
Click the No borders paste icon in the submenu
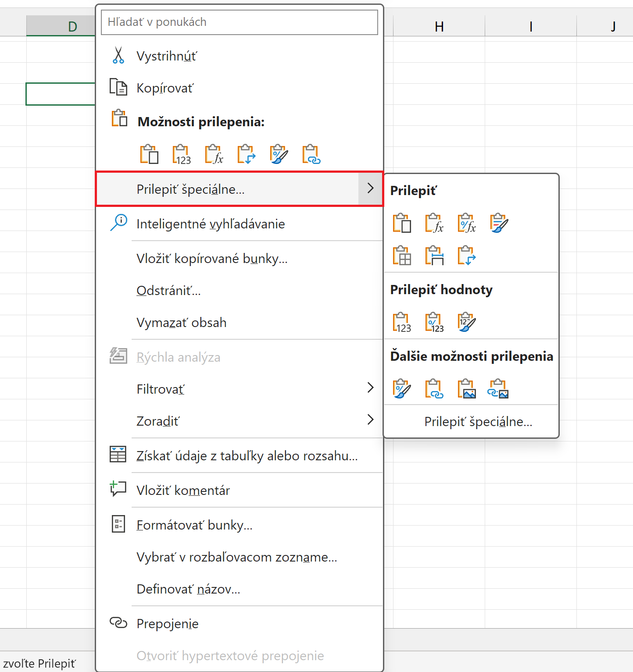point(402,256)
